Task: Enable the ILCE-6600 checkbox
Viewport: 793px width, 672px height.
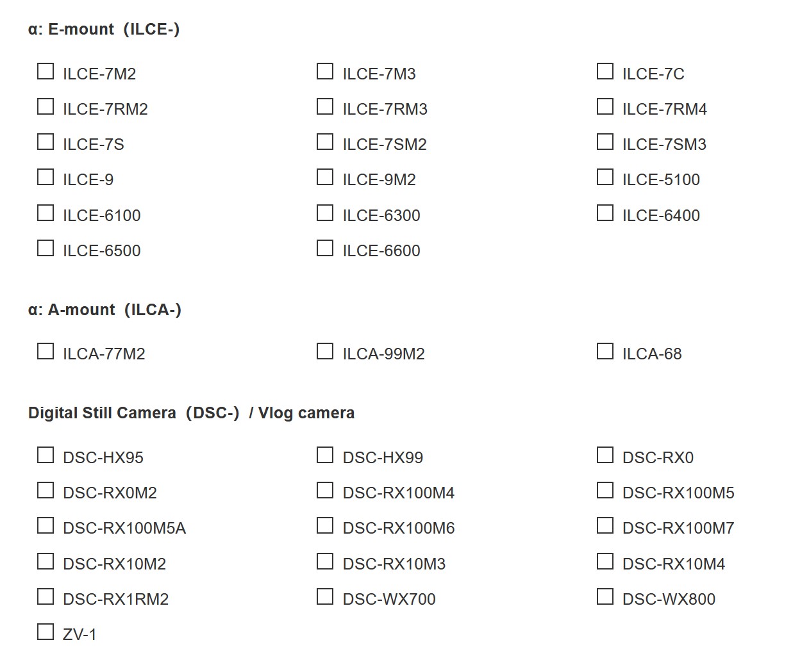Action: click(x=325, y=248)
